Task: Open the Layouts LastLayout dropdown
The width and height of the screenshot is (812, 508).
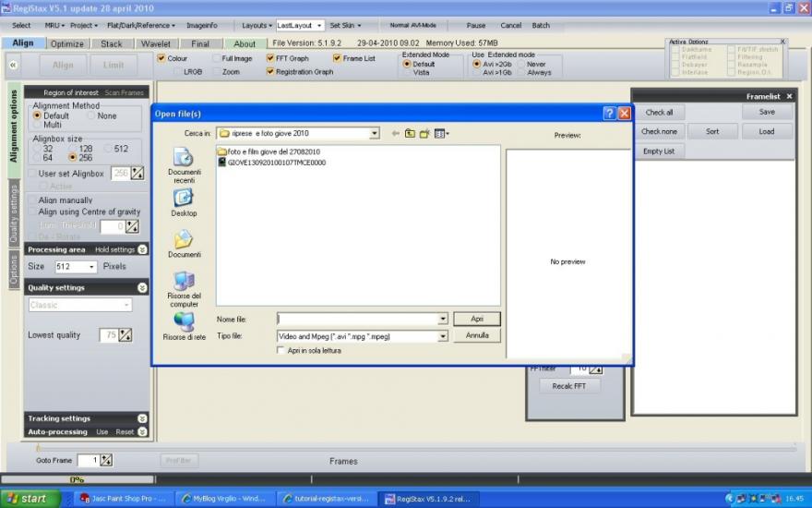Action: click(319, 26)
